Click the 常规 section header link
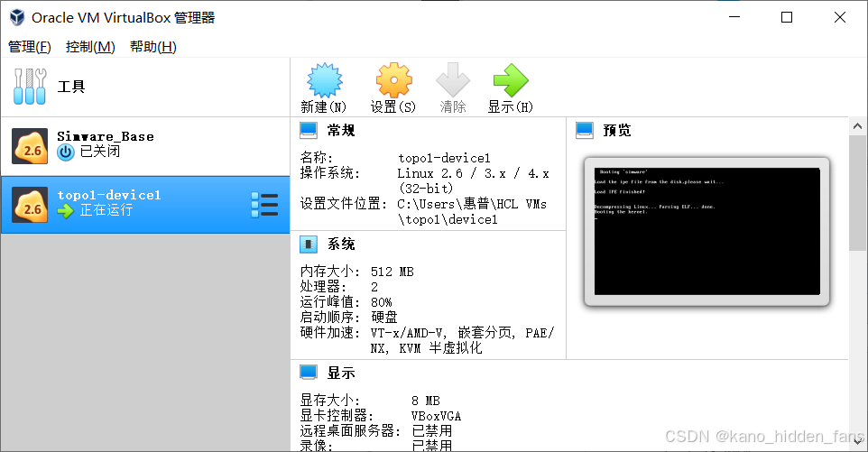868x452 pixels. coord(341,131)
